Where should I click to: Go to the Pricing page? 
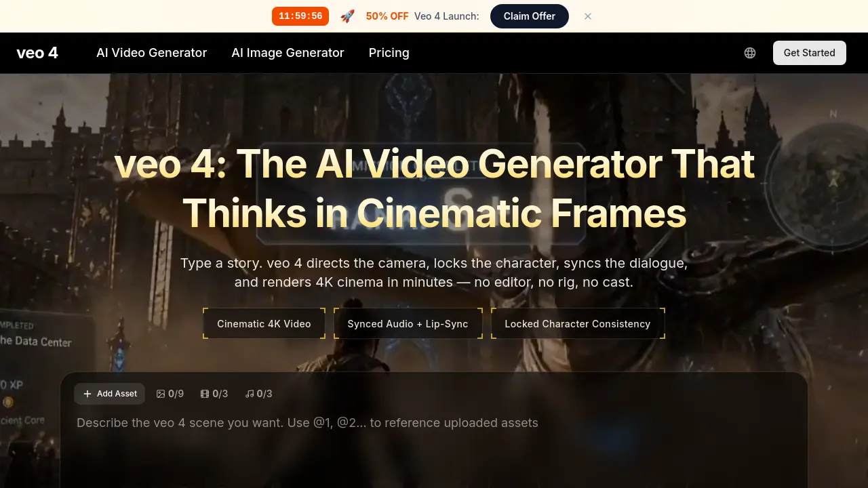389,53
